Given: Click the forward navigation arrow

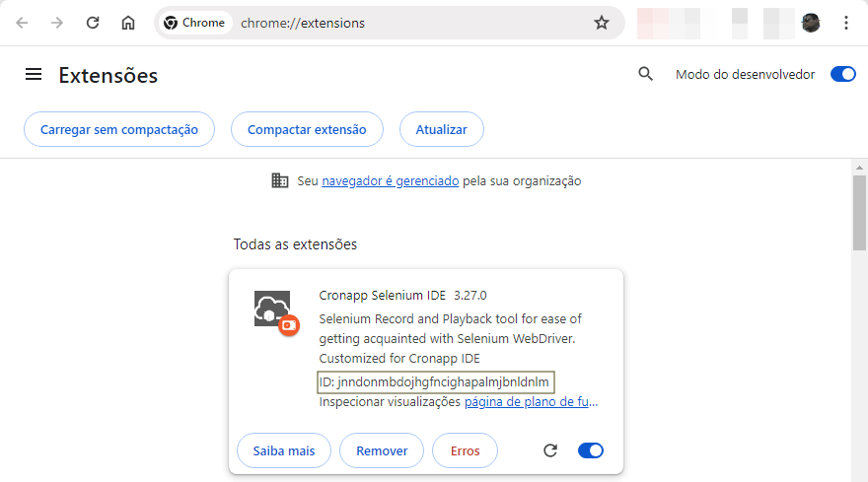Looking at the screenshot, I should coord(57,23).
